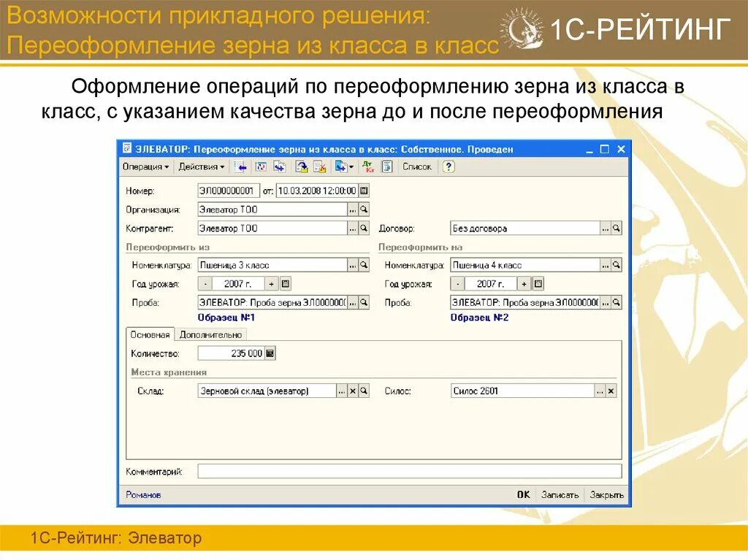Screen dimensions: 748x560
Task: Click the Записать button
Action: [x=562, y=494]
